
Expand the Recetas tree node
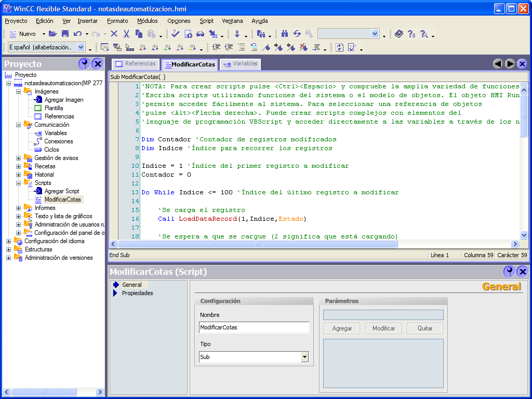click(x=17, y=166)
